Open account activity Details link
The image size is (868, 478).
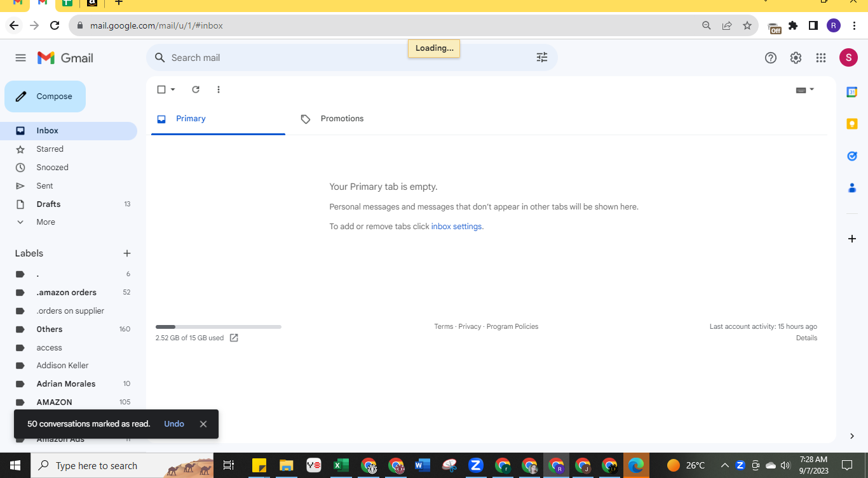[x=806, y=338]
